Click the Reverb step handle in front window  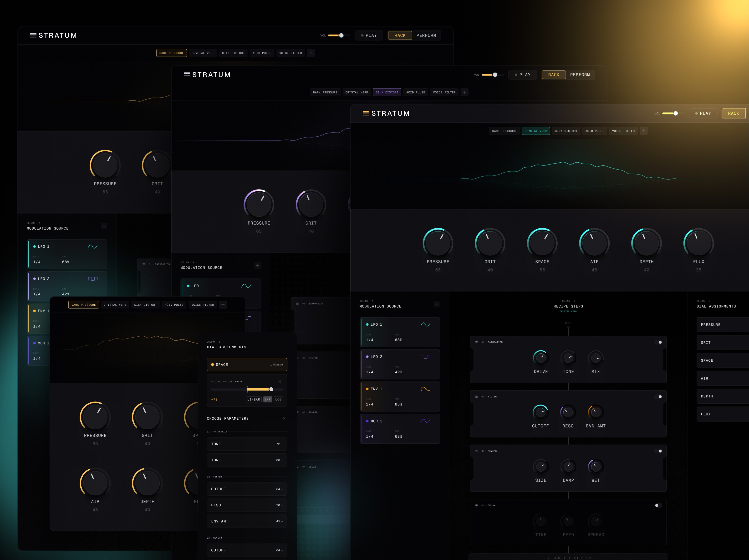[x=476, y=451]
